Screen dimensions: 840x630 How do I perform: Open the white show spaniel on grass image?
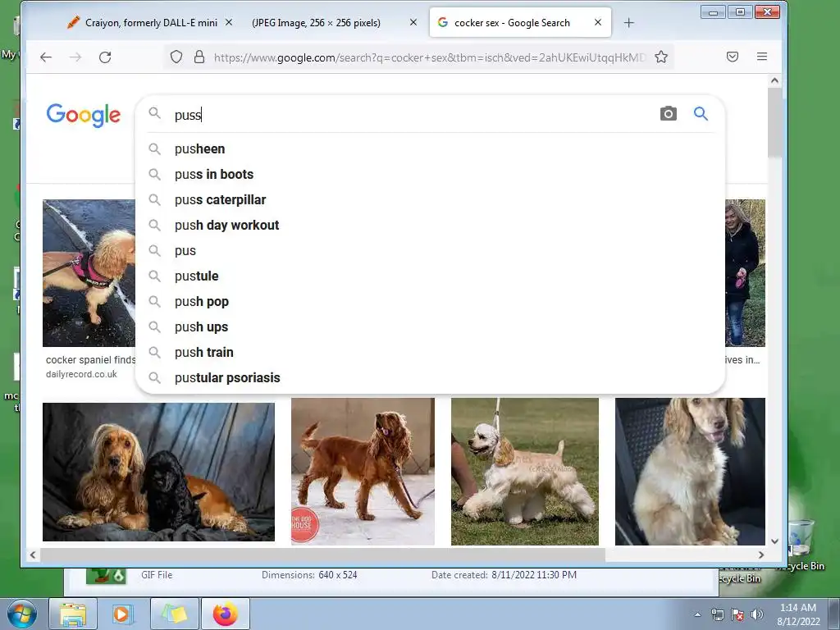(x=525, y=472)
